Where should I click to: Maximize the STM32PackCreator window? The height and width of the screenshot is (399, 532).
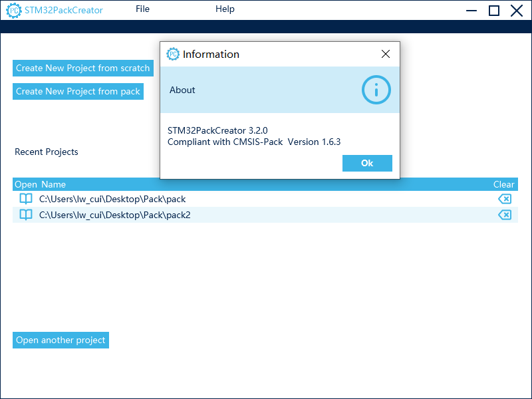(x=493, y=11)
